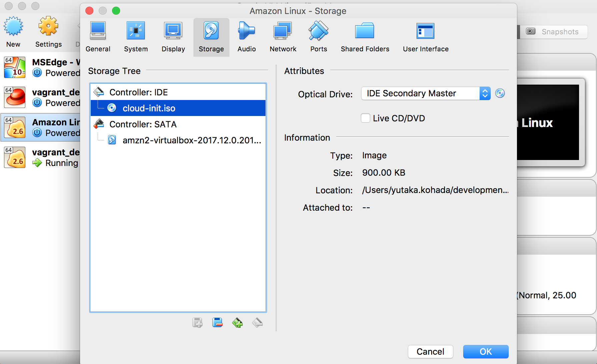Confirm changes with the OK button
597x364 pixels.
[x=486, y=352]
